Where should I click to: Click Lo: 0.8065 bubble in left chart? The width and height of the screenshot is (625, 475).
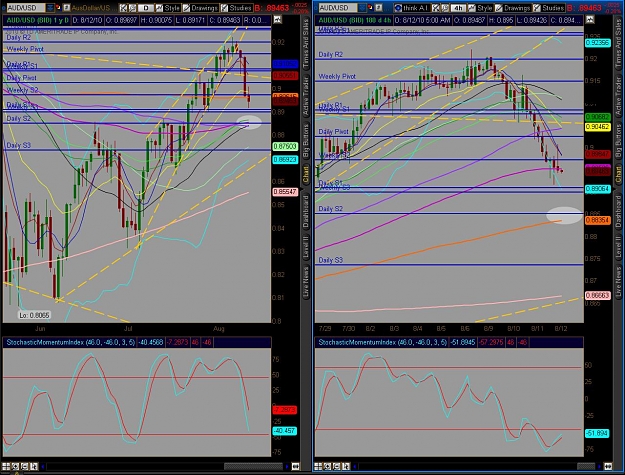coord(34,315)
